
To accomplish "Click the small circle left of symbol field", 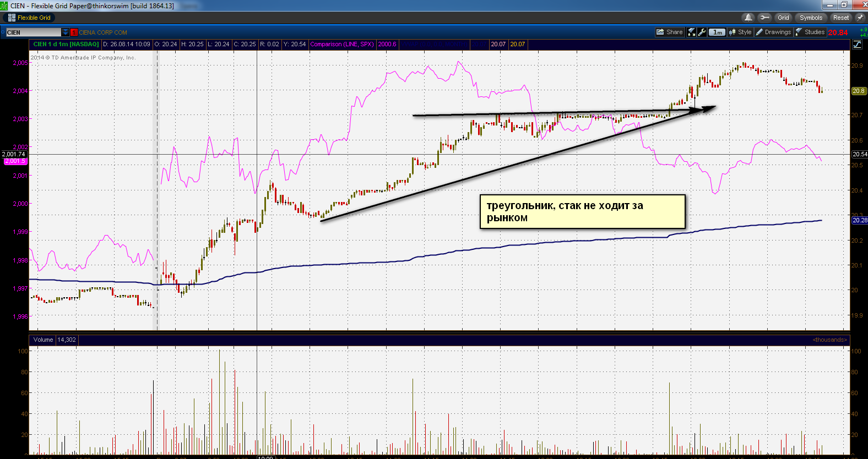I will 3,32.
